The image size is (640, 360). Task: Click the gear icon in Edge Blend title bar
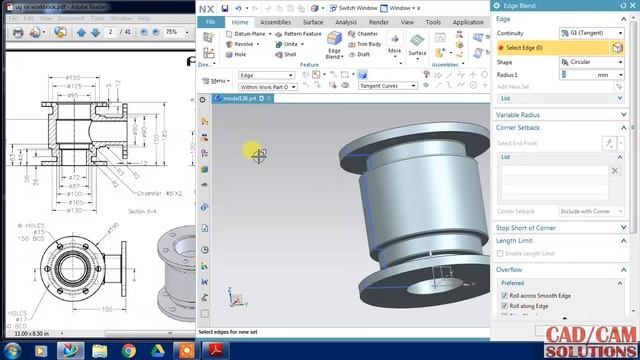pyautogui.click(x=497, y=6)
